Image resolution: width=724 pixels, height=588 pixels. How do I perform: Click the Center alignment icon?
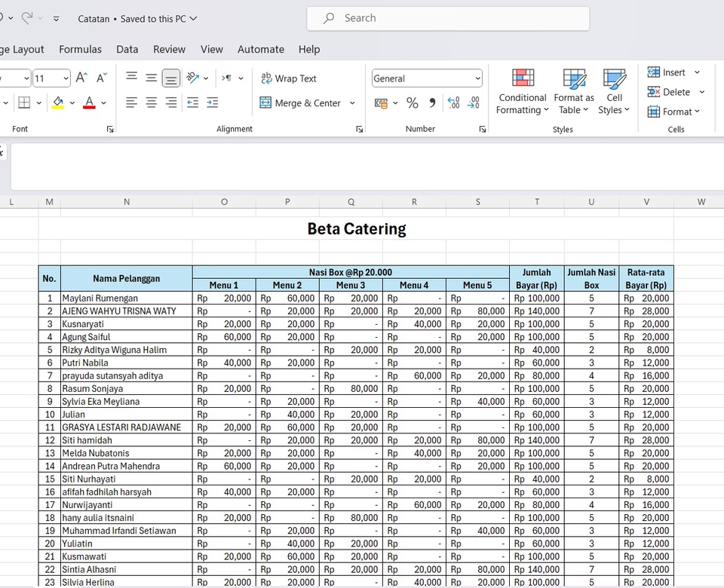pyautogui.click(x=150, y=103)
